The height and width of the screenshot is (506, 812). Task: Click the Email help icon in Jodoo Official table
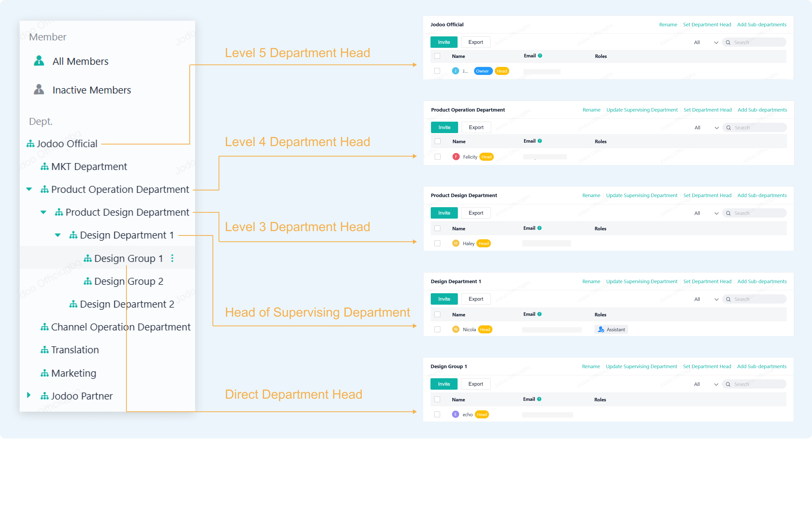click(x=540, y=56)
